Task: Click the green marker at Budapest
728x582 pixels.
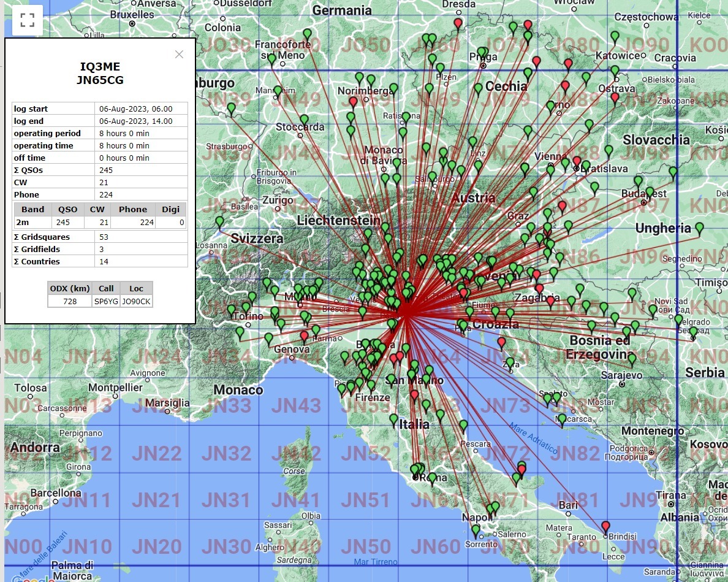Action: coord(650,193)
